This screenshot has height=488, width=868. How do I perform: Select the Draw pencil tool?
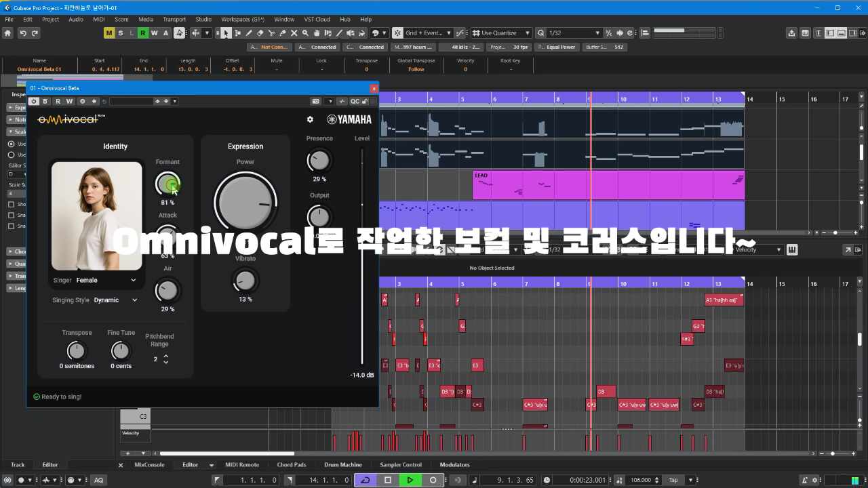249,33
